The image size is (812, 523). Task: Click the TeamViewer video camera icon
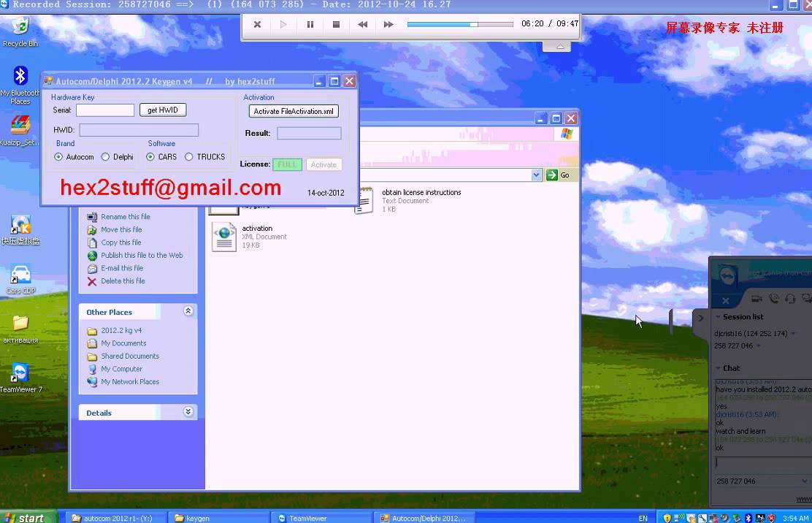click(757, 298)
